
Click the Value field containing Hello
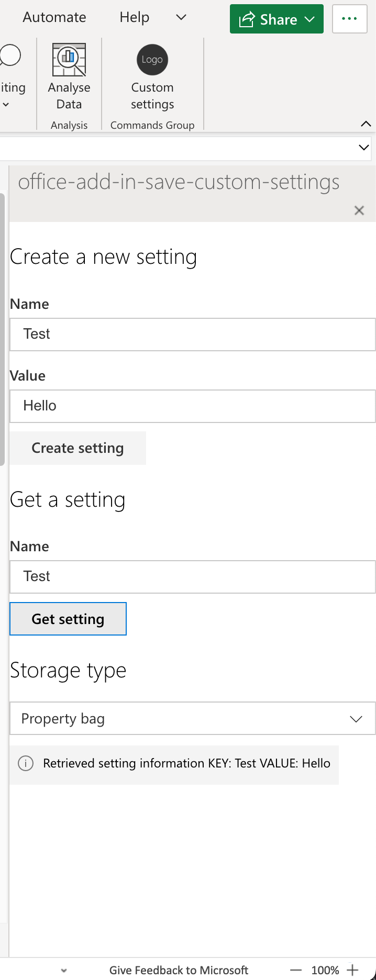[x=192, y=406]
